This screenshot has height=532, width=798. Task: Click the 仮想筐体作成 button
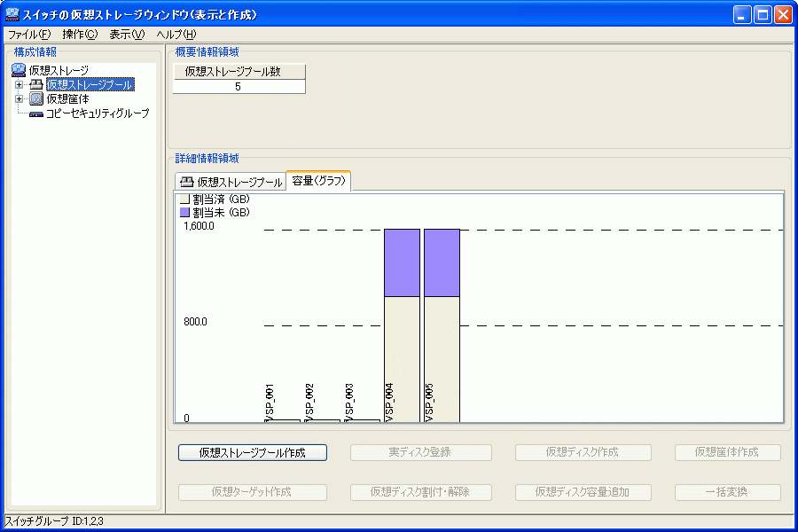[727, 452]
